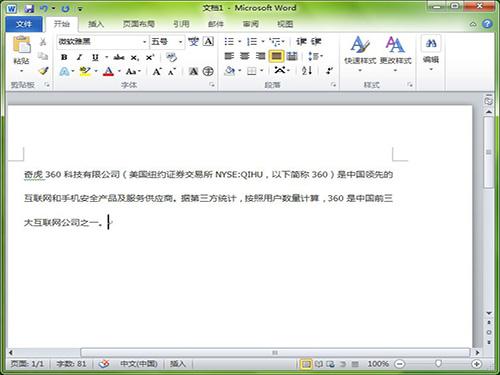Select the Format Painter brush
This screenshot has width=500, height=375.
(x=43, y=70)
